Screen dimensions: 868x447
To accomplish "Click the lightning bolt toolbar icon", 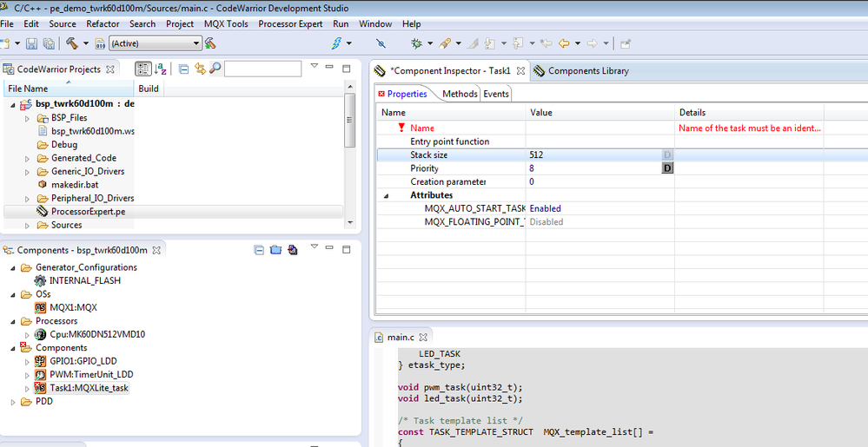I will click(337, 43).
